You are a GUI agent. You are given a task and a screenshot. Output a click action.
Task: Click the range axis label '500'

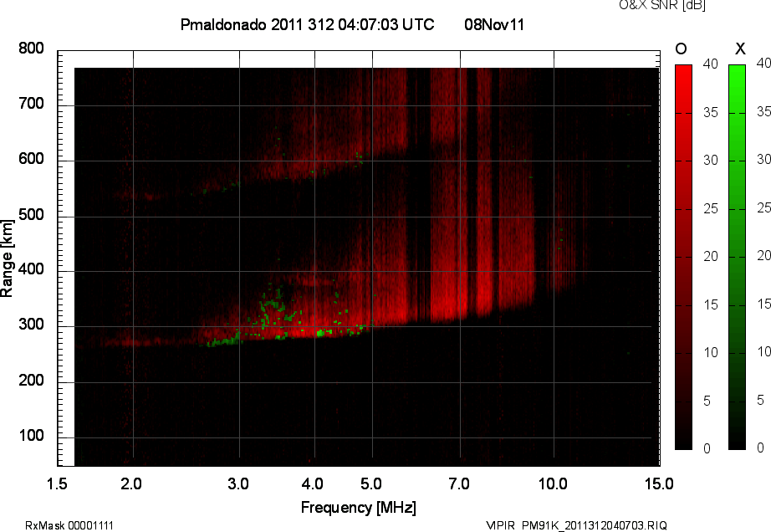32,215
